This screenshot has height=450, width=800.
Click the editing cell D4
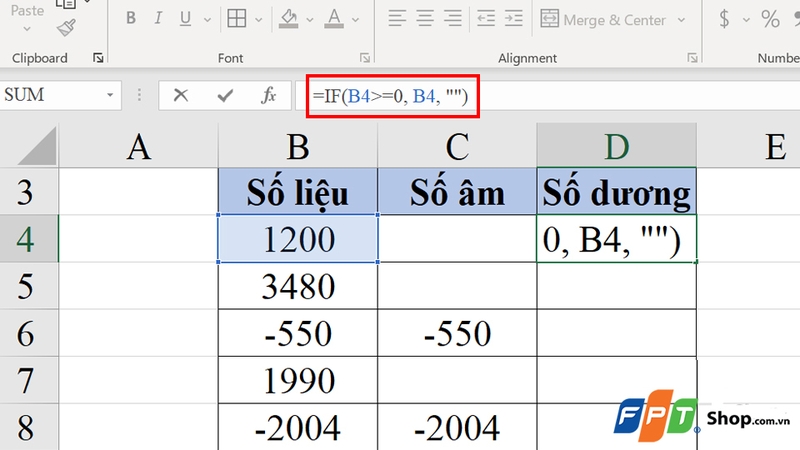point(616,239)
